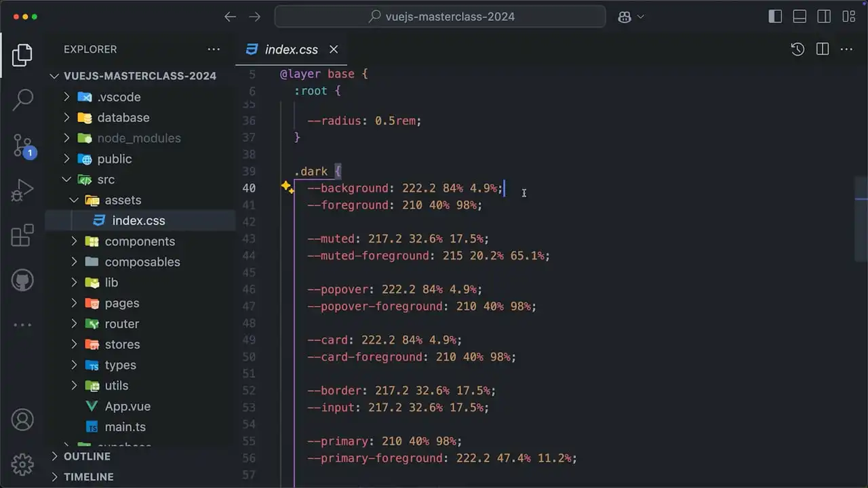Expand the utils folder

tap(140, 386)
